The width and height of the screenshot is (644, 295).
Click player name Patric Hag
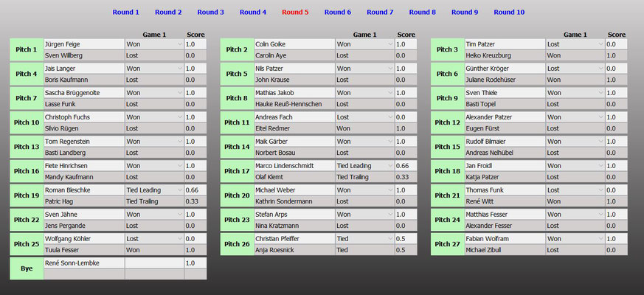coord(60,201)
